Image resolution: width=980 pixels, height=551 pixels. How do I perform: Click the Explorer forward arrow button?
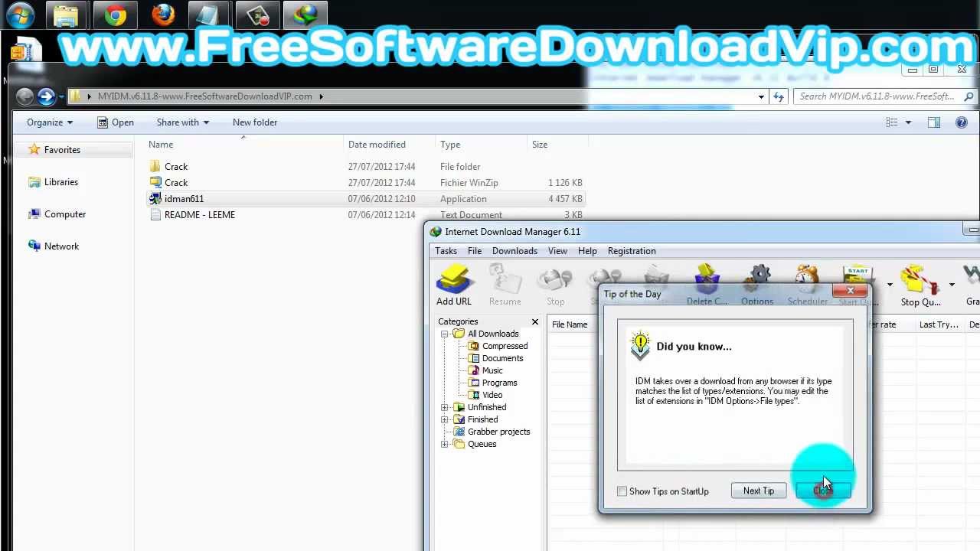pos(46,96)
